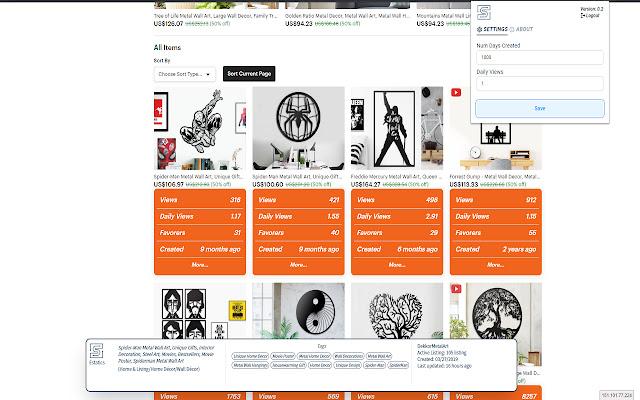The width and height of the screenshot is (640, 400).
Task: Click the Num Days Created input field
Action: (x=540, y=58)
